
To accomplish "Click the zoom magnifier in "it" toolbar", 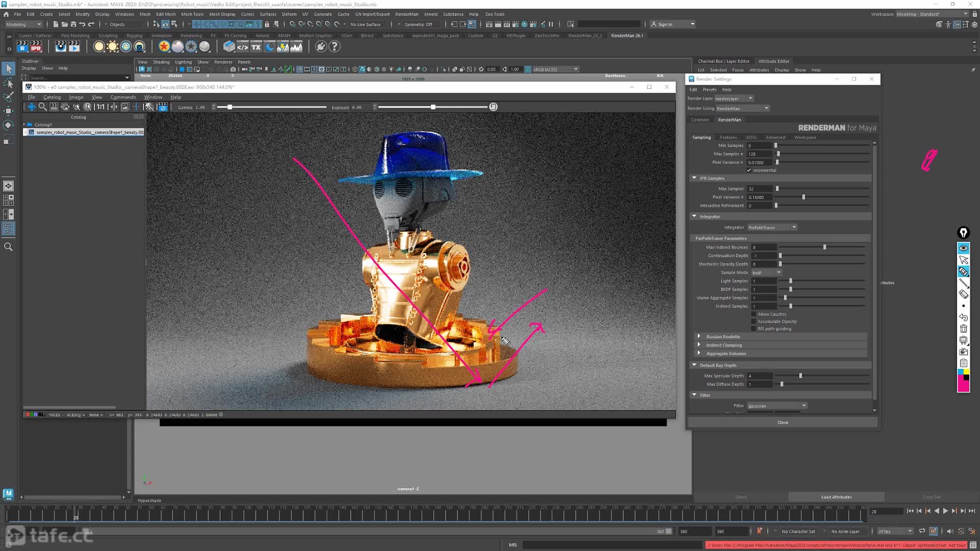I will coord(43,107).
